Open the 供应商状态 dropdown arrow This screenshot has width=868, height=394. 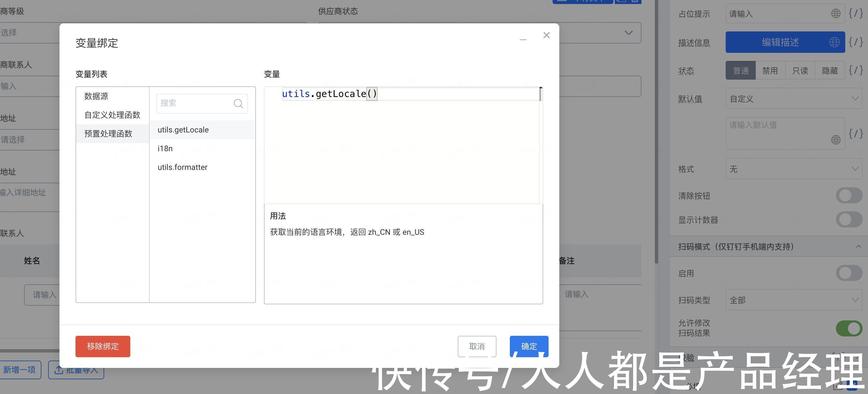(628, 33)
